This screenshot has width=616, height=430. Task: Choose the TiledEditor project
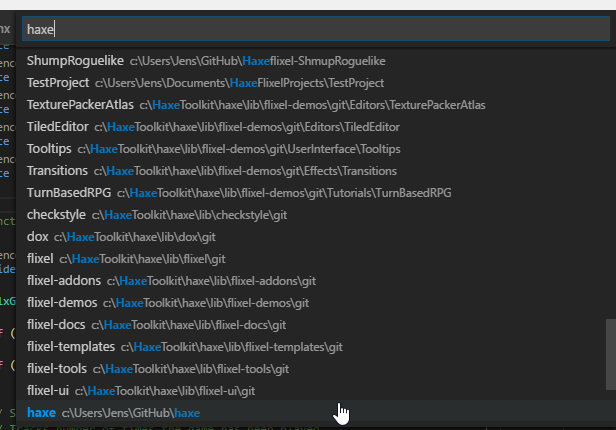[316, 127]
